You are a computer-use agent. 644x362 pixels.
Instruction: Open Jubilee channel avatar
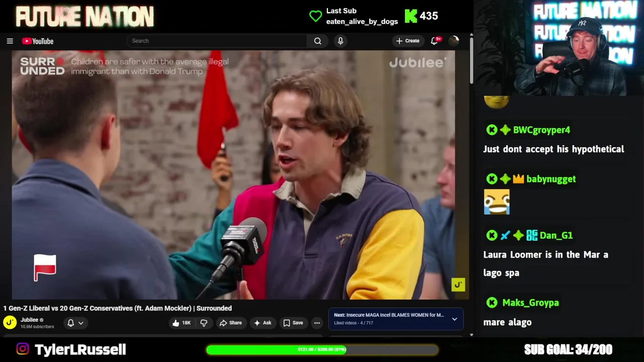point(10,322)
